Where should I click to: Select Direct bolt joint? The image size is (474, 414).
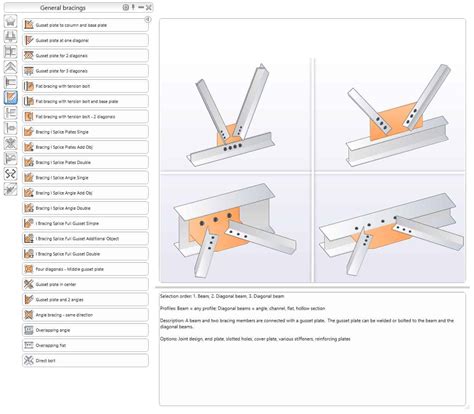click(x=85, y=361)
